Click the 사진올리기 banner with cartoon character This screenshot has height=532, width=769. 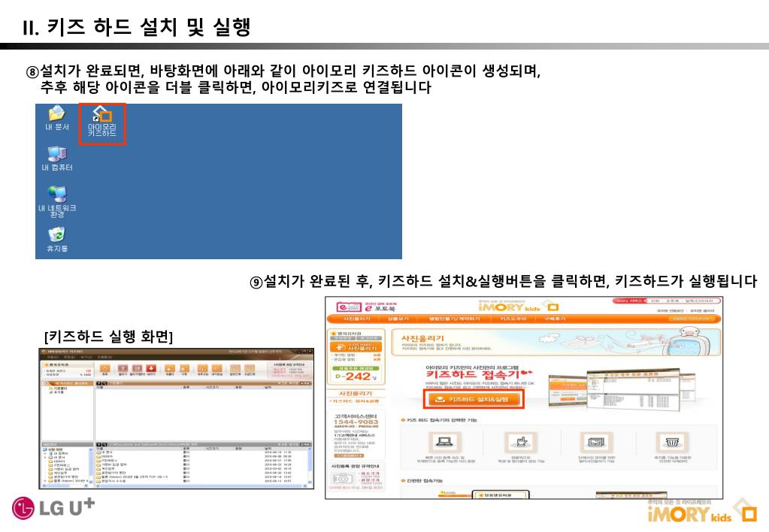click(556, 342)
